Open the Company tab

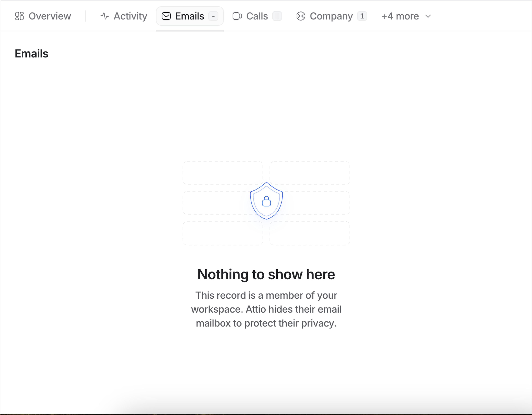(331, 16)
